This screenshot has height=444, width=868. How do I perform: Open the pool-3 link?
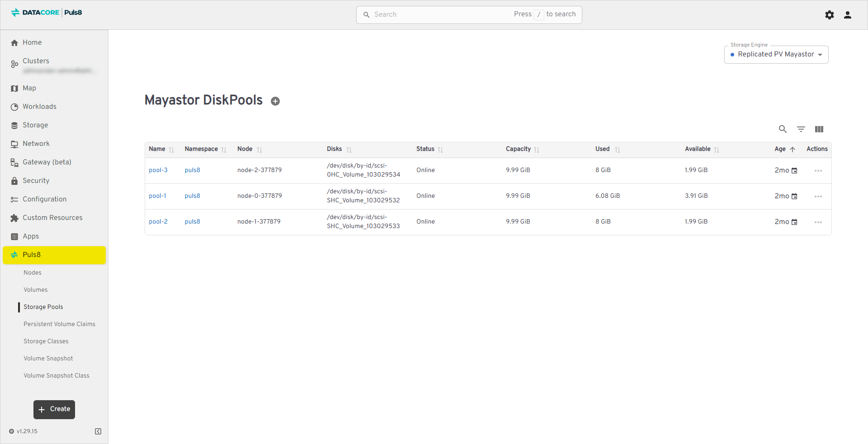click(158, 170)
